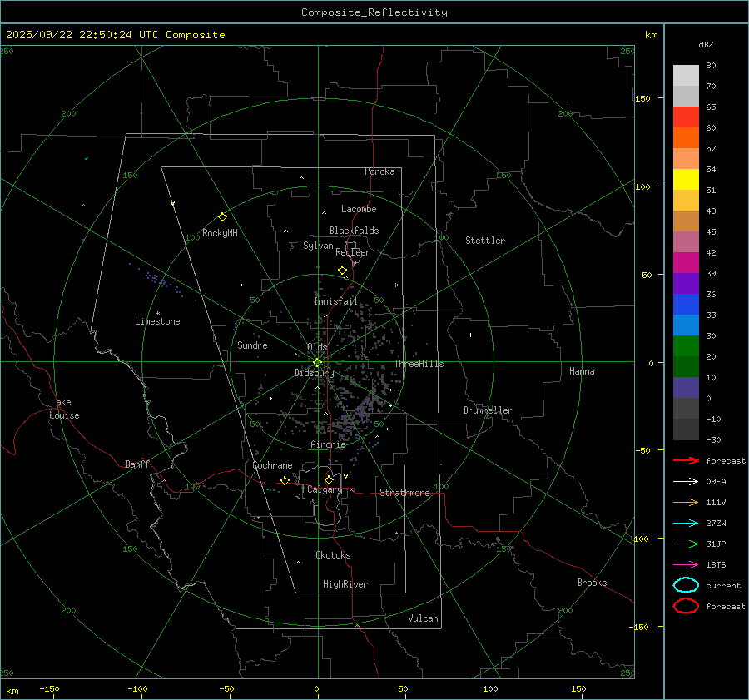The height and width of the screenshot is (700, 749).
Task: Click the dark green dBZ legend swatch
Action: click(x=686, y=366)
